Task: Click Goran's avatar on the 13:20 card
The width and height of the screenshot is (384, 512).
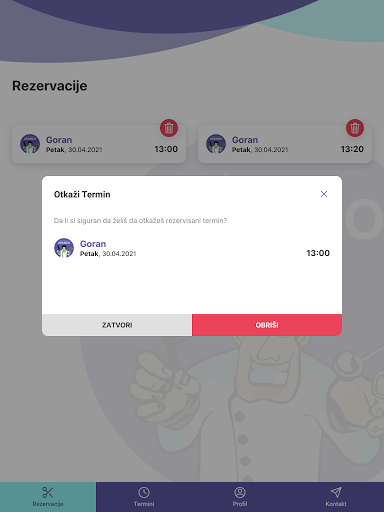Action: coord(216,144)
